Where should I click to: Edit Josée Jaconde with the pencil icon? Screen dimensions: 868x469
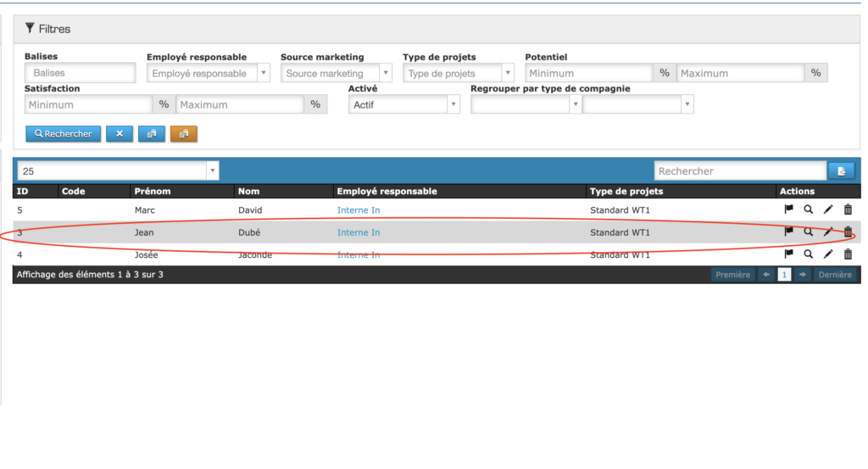[828, 254]
